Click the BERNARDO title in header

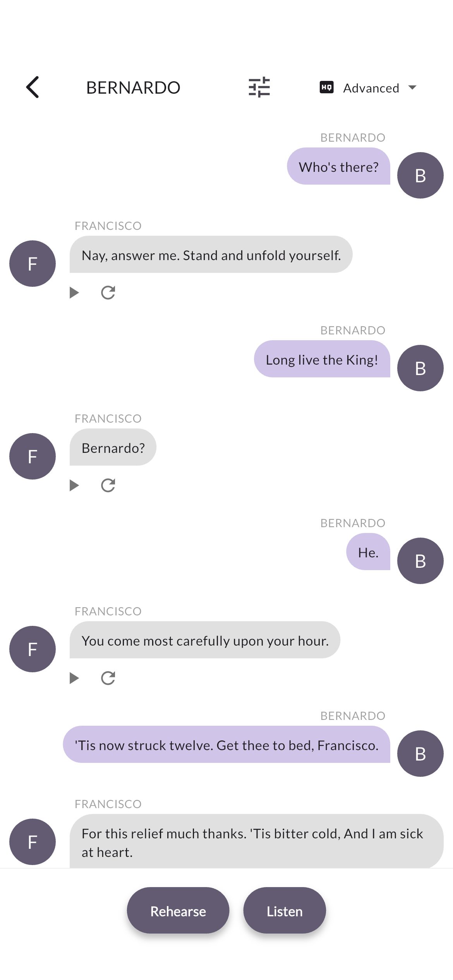click(133, 88)
